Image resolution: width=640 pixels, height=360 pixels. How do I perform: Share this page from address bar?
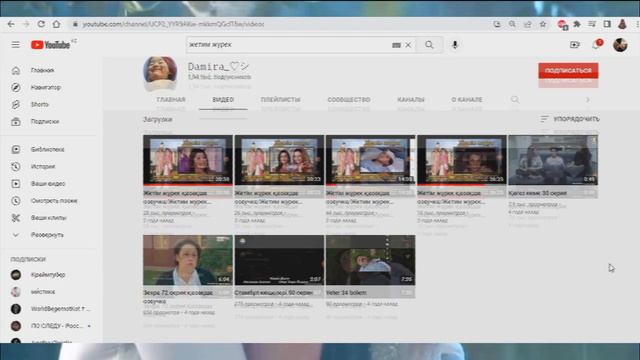click(x=527, y=24)
